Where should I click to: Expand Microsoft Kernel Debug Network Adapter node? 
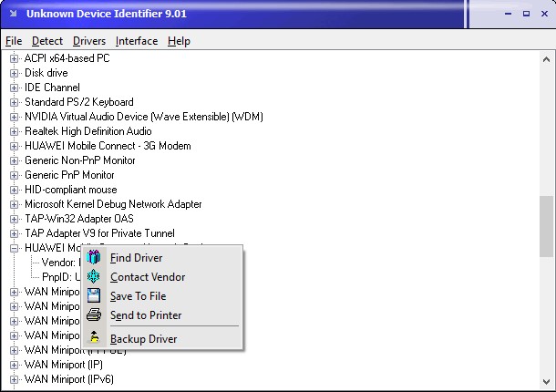14,204
